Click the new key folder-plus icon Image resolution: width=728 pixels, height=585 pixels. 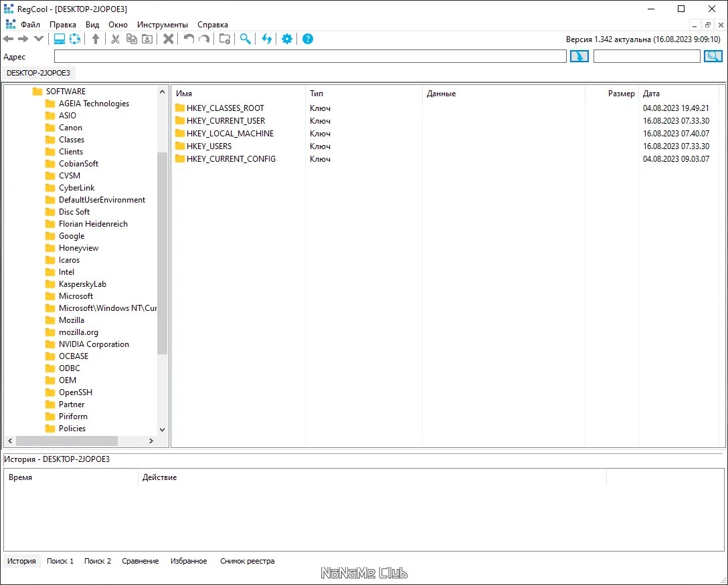point(225,39)
